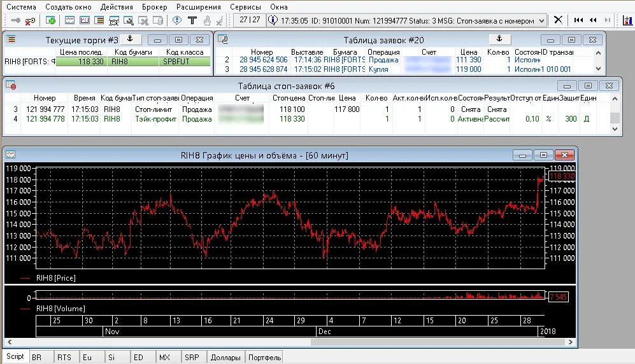This screenshot has height=364, width=635.
Task: Click chart horizontal scrollbar right arrow
Action: pyautogui.click(x=571, y=342)
